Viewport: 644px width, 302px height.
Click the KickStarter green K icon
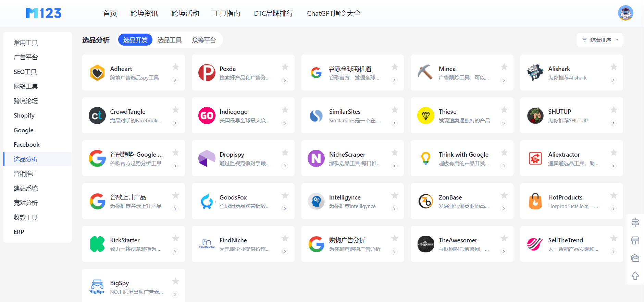click(97, 244)
